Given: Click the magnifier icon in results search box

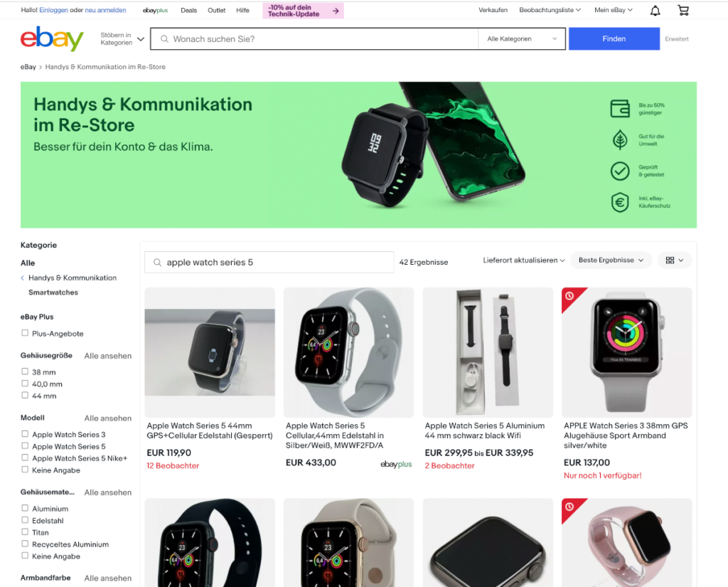Looking at the screenshot, I should (157, 263).
